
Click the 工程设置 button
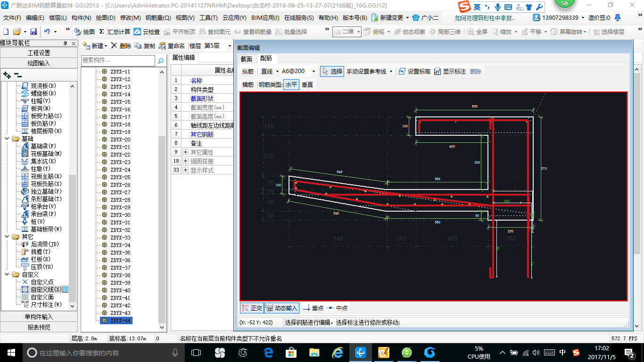tap(39, 53)
